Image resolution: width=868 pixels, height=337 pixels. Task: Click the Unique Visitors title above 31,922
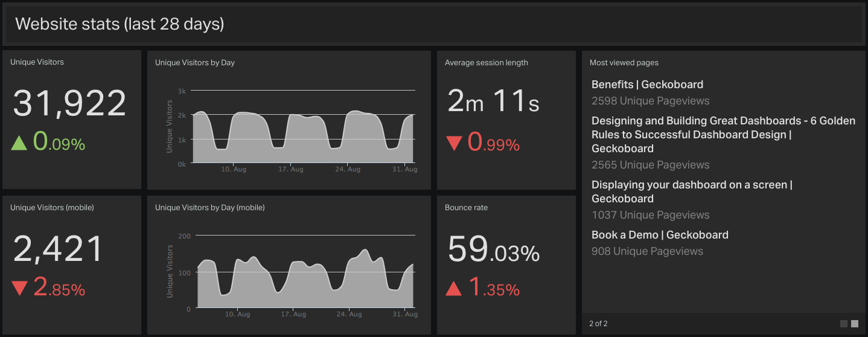pyautogui.click(x=37, y=62)
